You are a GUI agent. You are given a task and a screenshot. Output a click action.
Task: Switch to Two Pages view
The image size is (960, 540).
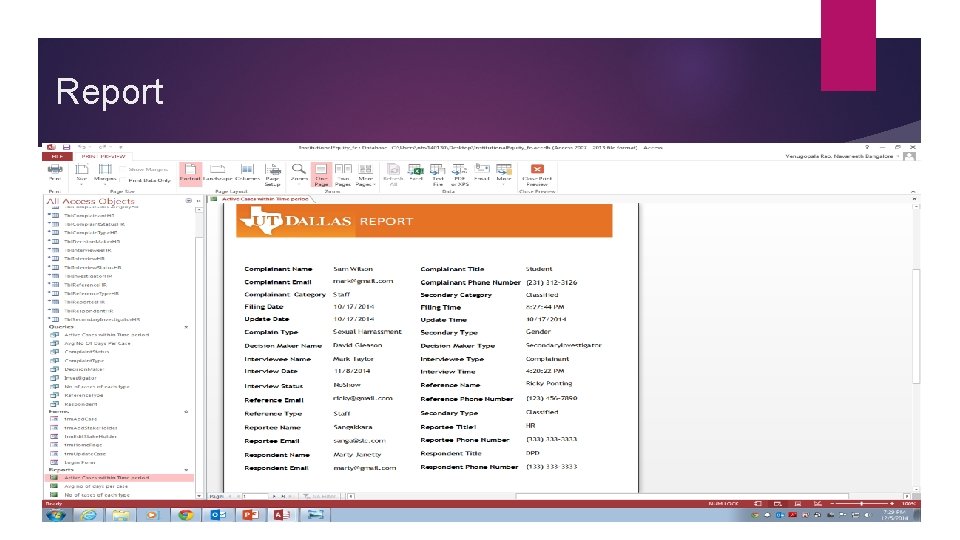[343, 174]
